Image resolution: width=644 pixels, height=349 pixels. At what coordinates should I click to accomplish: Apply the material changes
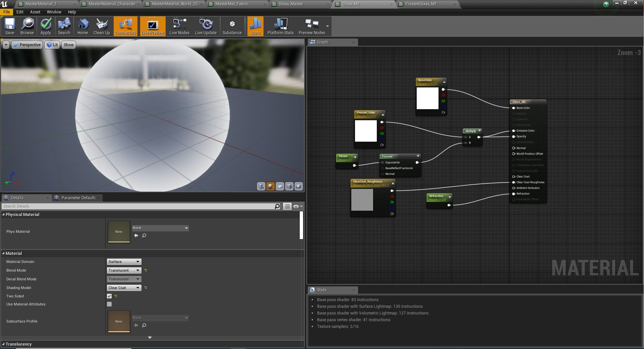click(x=46, y=26)
